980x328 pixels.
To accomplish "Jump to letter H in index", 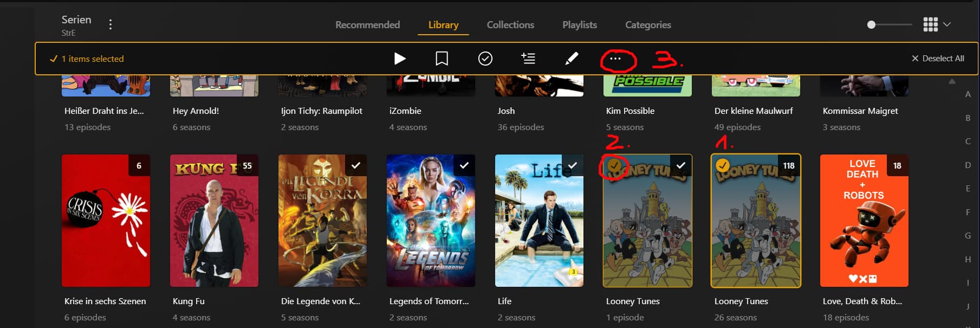I will coord(968,259).
